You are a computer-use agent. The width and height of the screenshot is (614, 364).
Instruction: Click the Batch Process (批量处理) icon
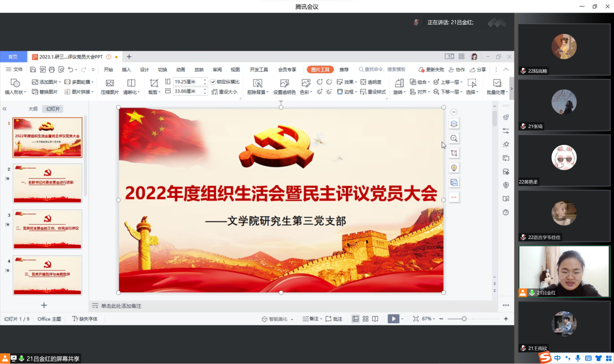[x=497, y=83]
